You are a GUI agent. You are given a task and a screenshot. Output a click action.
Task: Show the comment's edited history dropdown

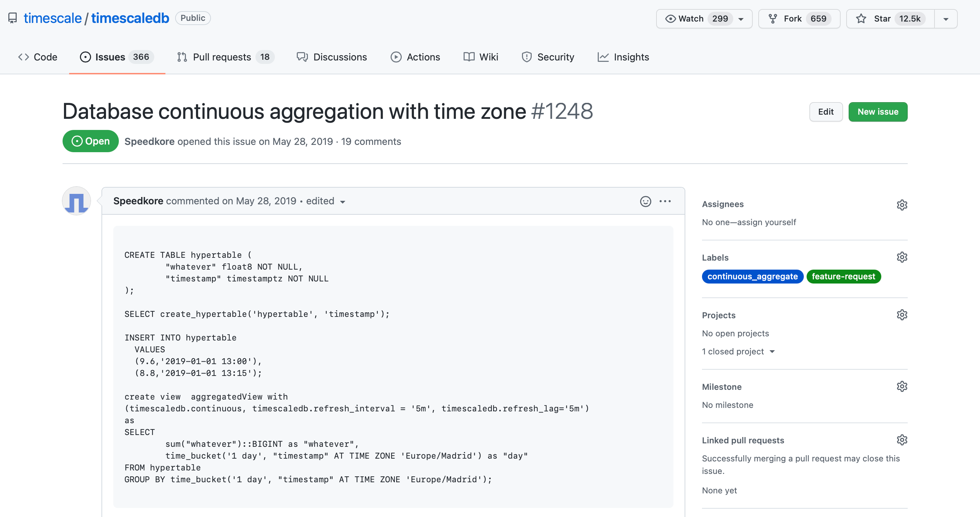coord(326,201)
